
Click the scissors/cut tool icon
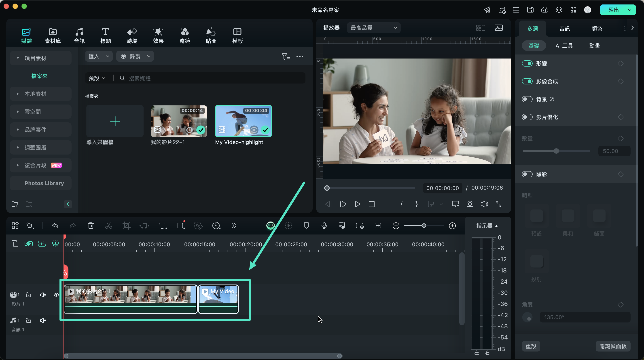(108, 226)
